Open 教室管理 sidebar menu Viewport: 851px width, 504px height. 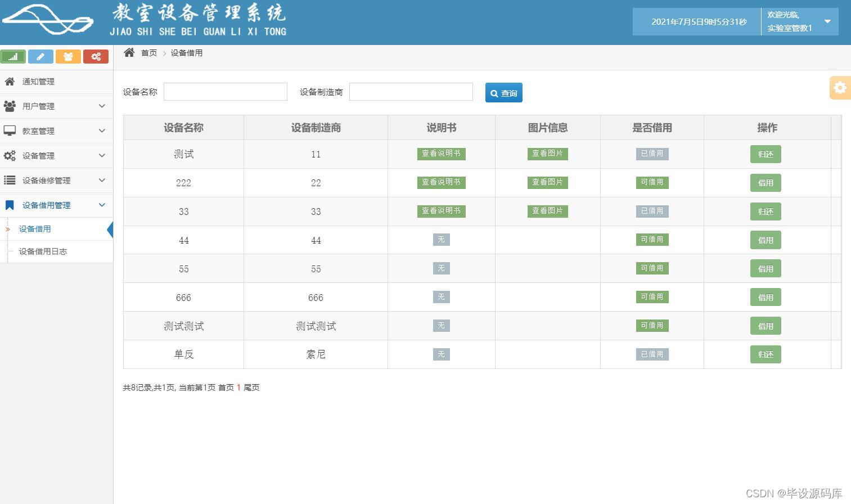tap(56, 131)
